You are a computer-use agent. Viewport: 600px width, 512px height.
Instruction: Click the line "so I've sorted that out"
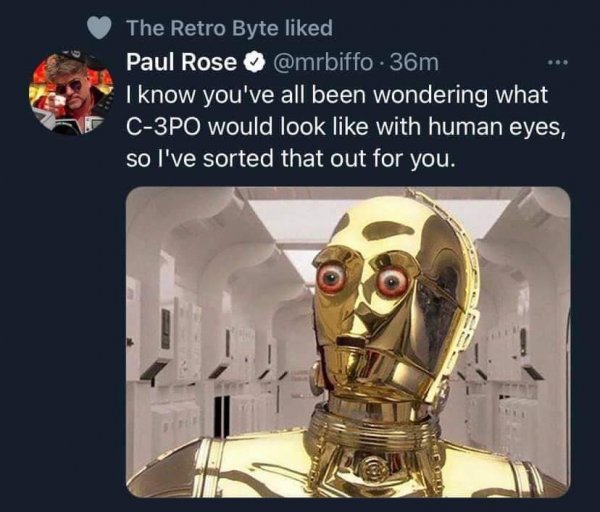coord(290,160)
